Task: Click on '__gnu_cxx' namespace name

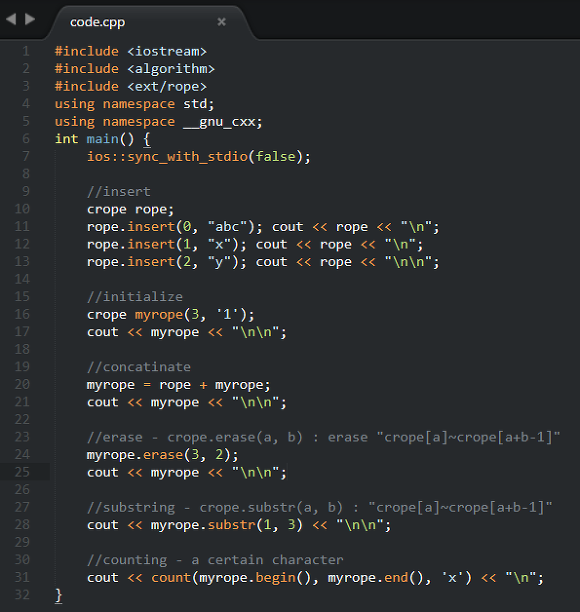Action: (x=219, y=122)
